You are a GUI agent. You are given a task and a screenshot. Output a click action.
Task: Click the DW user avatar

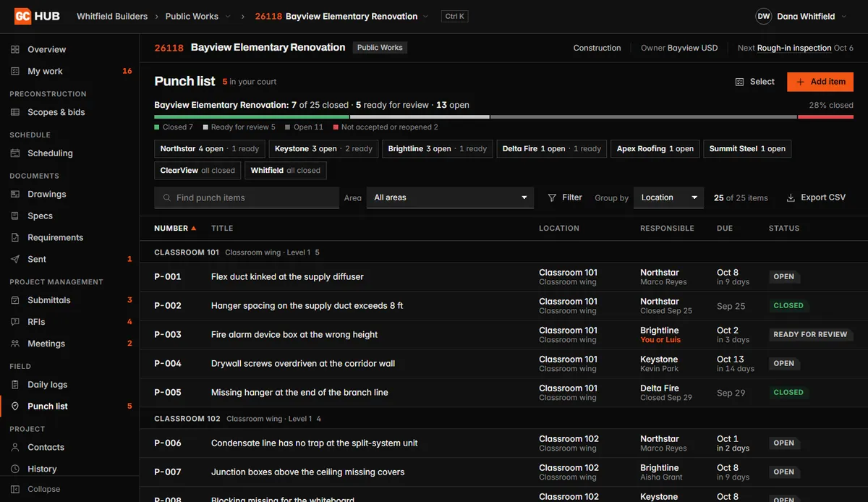[763, 16]
